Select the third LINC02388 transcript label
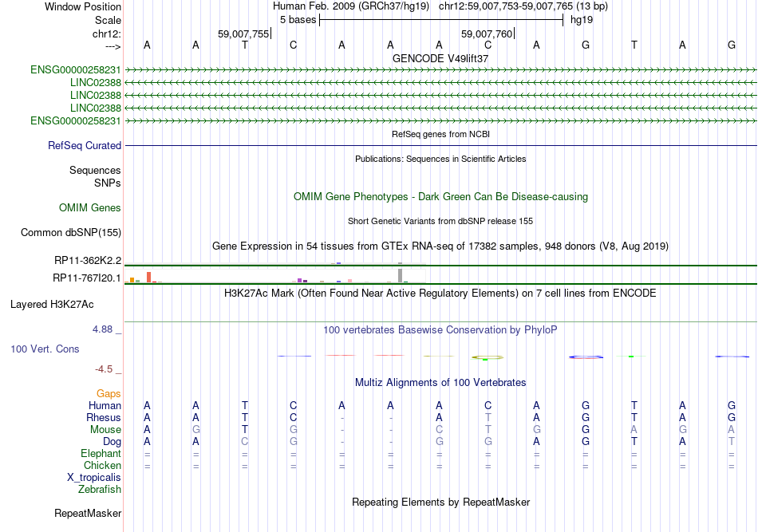Viewport: 758px width, 532px height. click(95, 108)
